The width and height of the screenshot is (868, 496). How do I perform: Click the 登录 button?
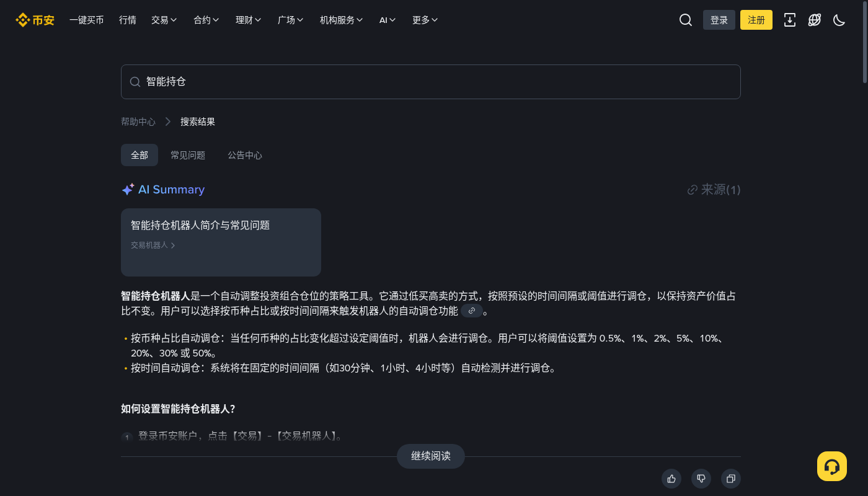pyautogui.click(x=719, y=20)
